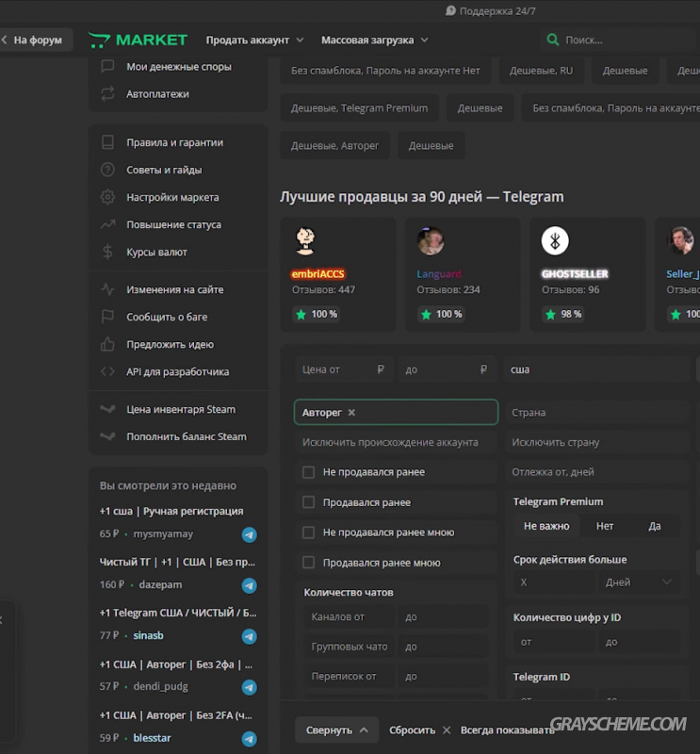Select Нет for Telegram Premium

(x=605, y=526)
